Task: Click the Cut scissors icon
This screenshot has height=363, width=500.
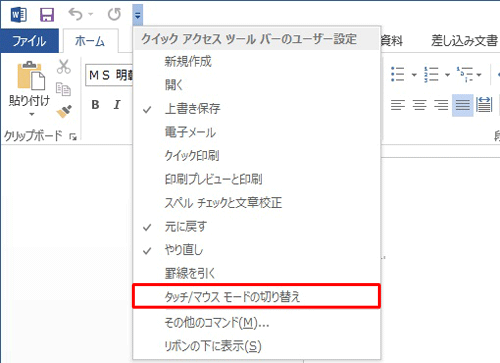Action: click(x=64, y=67)
